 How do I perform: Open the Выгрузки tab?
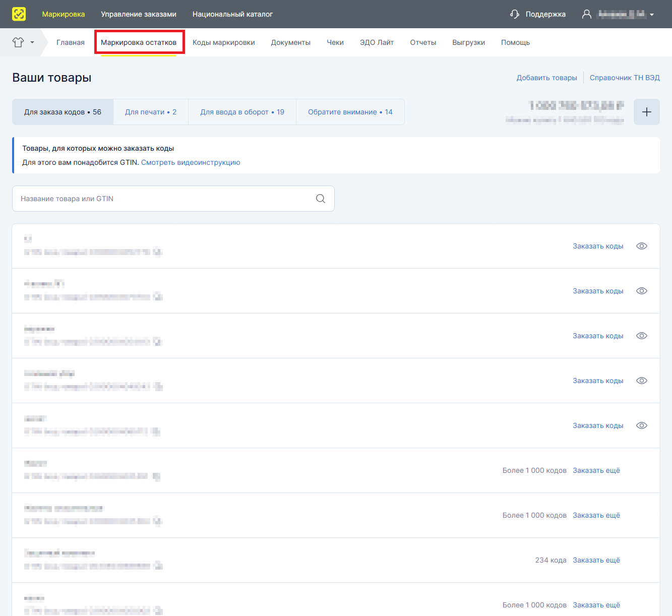click(x=469, y=42)
